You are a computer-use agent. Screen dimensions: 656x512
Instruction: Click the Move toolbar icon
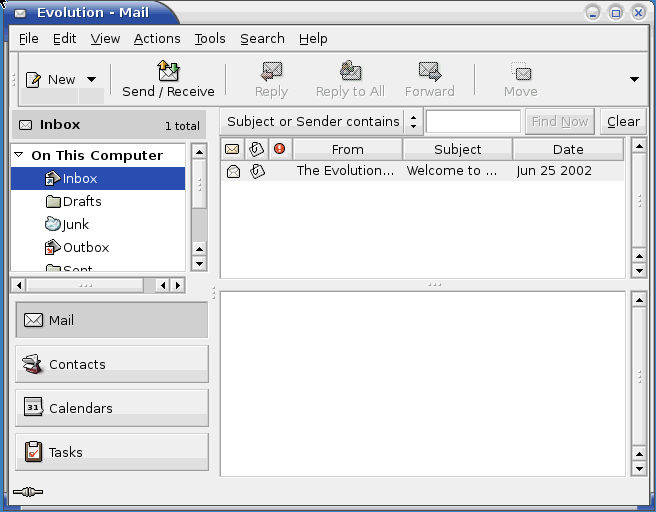(520, 72)
